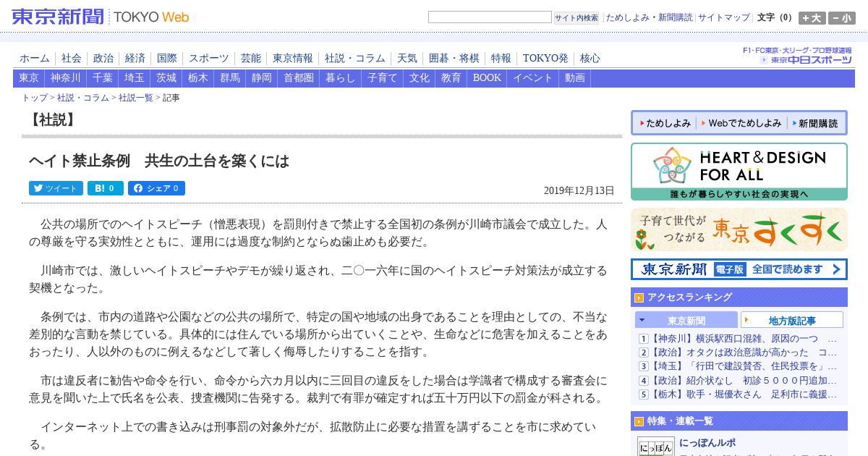This screenshot has width=868, height=456.
Task: Open the TOKYO発 section
Action: tap(545, 58)
